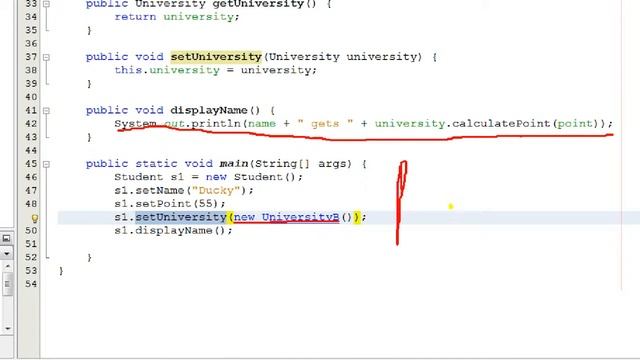Click line number 54 in the gutter
Screen dimensions: 640x360
[31, 284]
